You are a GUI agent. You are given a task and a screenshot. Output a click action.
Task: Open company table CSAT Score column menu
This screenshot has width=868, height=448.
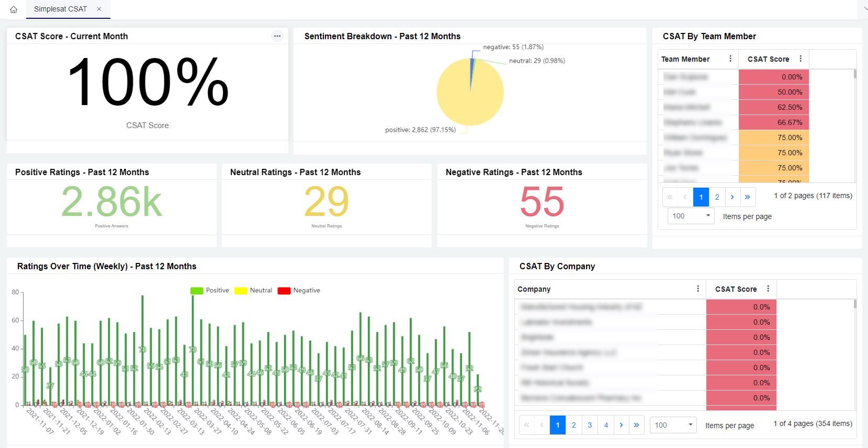point(768,289)
